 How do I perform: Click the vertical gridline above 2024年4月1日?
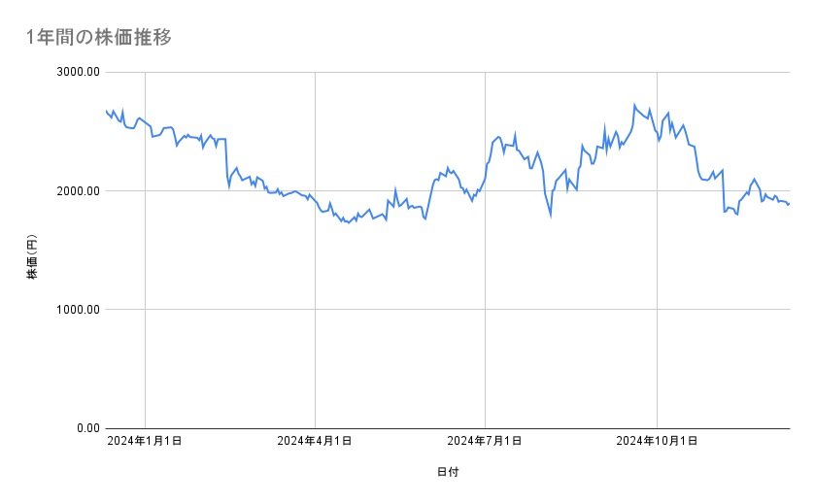coord(315,291)
